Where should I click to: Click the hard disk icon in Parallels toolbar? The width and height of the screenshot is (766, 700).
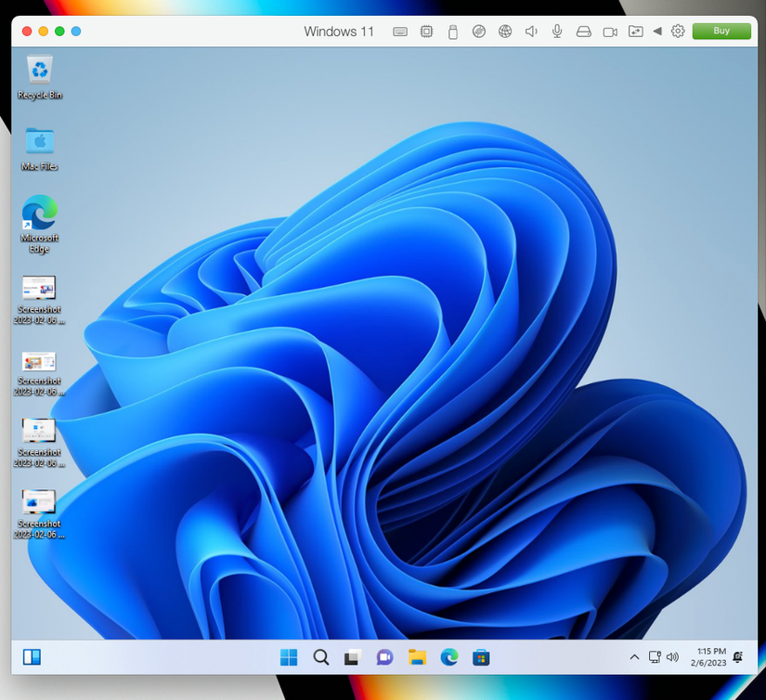click(583, 31)
